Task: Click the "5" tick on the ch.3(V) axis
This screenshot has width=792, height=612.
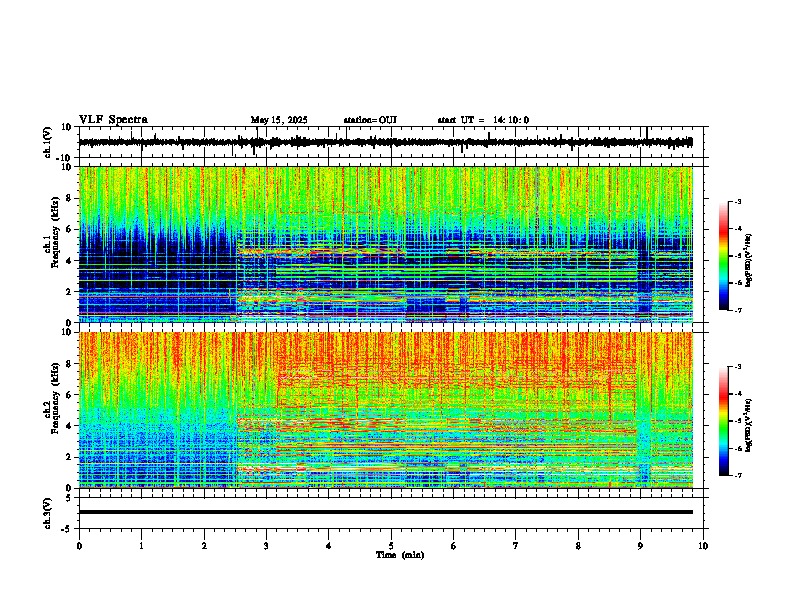Action: pos(70,498)
